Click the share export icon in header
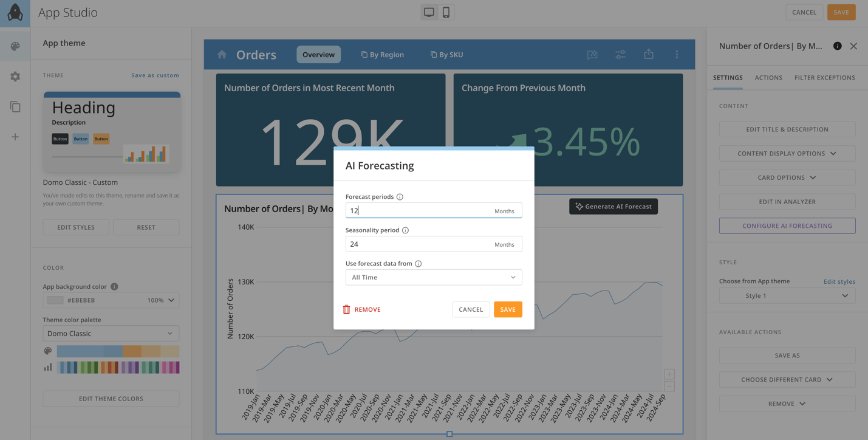868x440 pixels. click(x=649, y=54)
